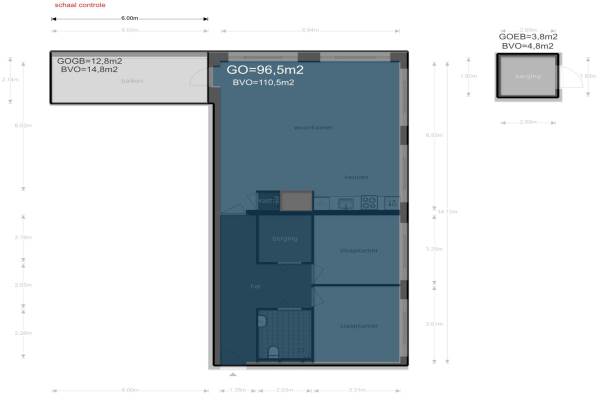This screenshot has width=600, height=400.
Task: Select the lower slaapkamer room
Action: (x=357, y=325)
